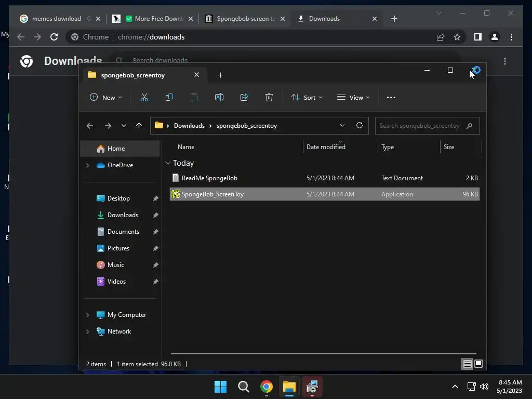Sort by Date modified column
Viewport: 532px width, 399px height.
[x=326, y=147]
